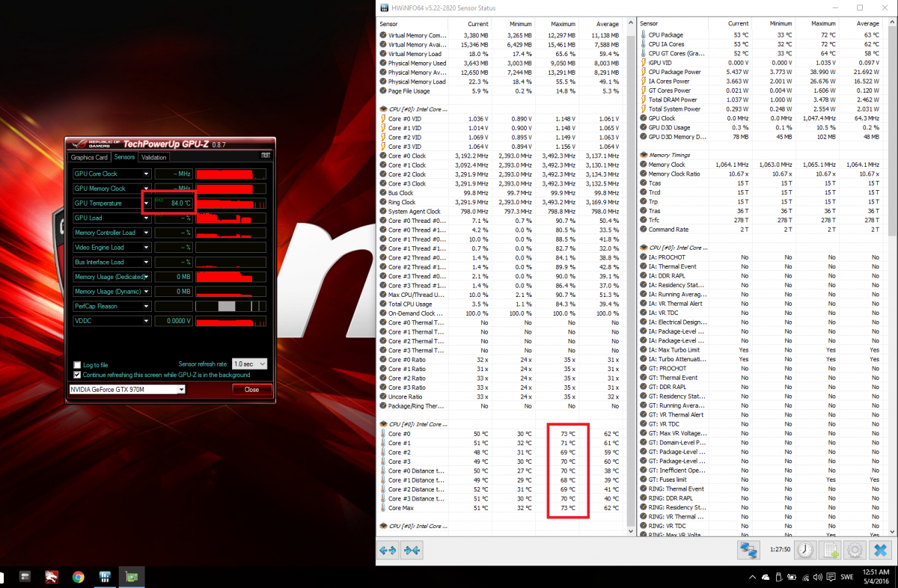Click the Close button in GPU-Z

tap(251, 390)
